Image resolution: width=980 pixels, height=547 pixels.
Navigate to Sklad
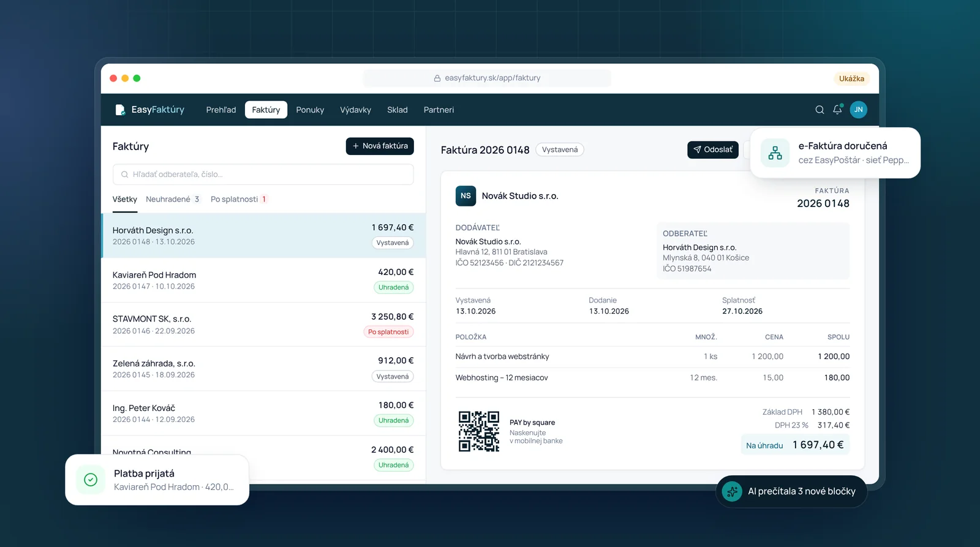pyautogui.click(x=398, y=110)
